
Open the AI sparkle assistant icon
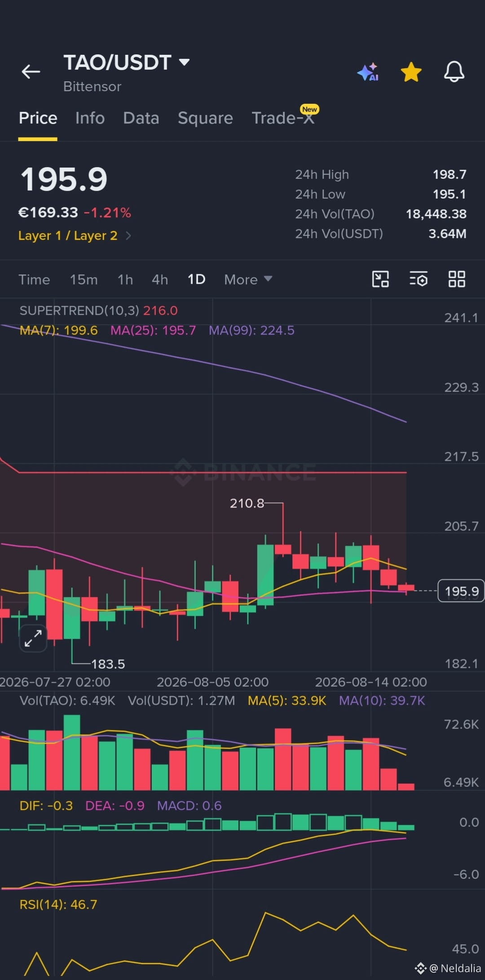pyautogui.click(x=368, y=72)
